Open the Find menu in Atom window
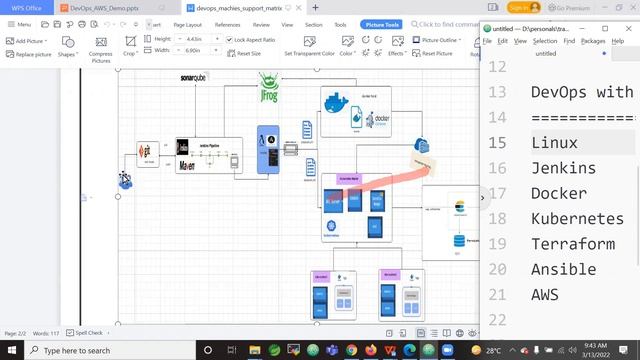 click(x=569, y=41)
